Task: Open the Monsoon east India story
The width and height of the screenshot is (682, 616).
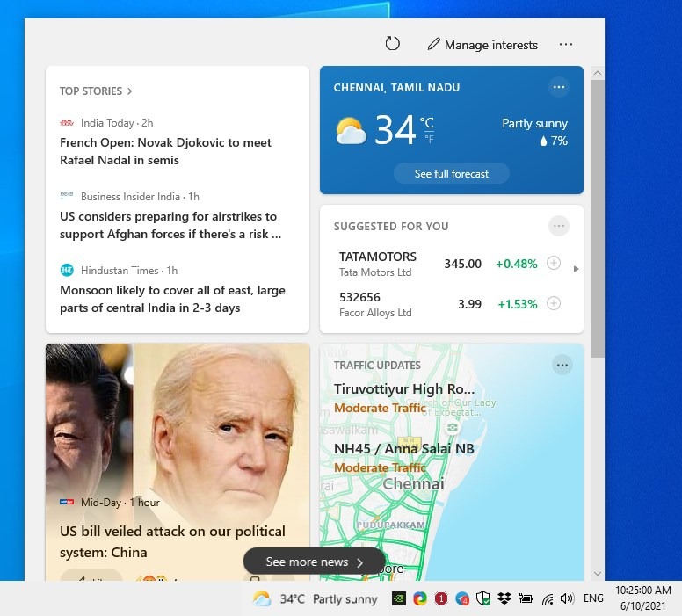Action: (x=172, y=300)
